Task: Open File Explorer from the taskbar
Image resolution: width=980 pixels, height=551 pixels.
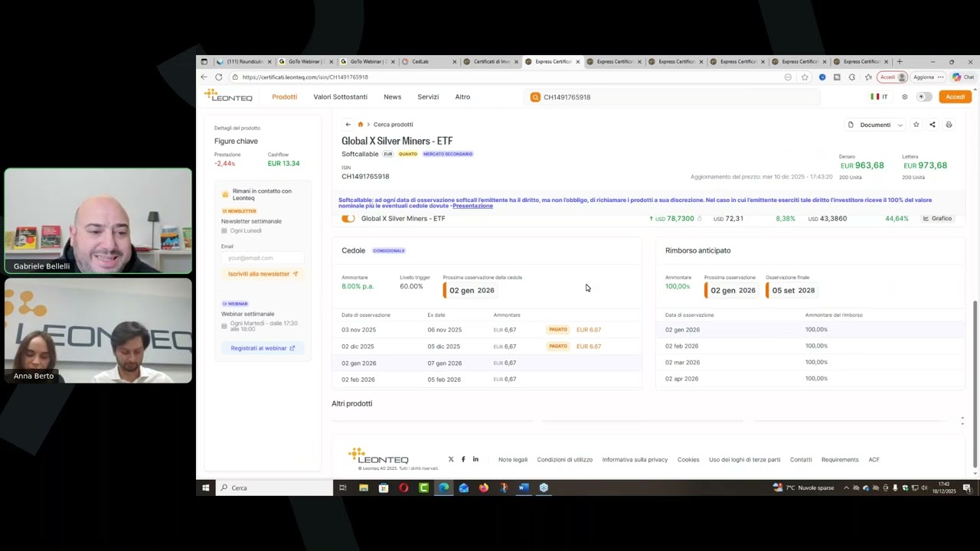Action: (364, 487)
